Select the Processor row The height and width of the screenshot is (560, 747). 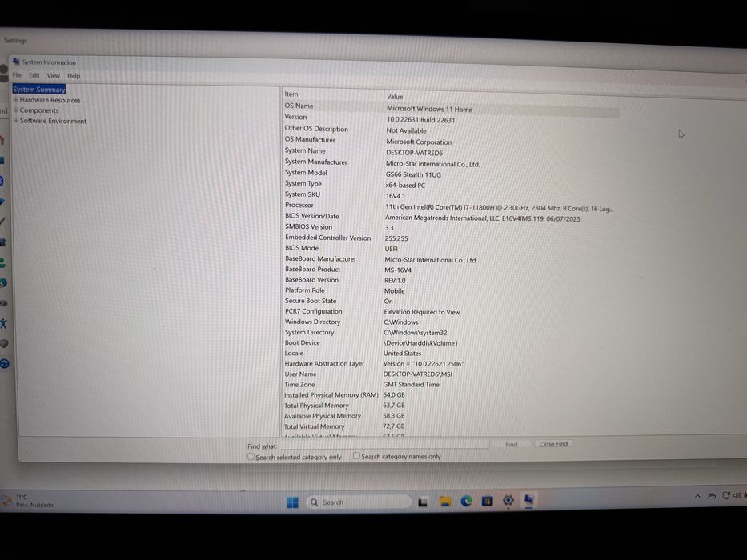click(451, 206)
